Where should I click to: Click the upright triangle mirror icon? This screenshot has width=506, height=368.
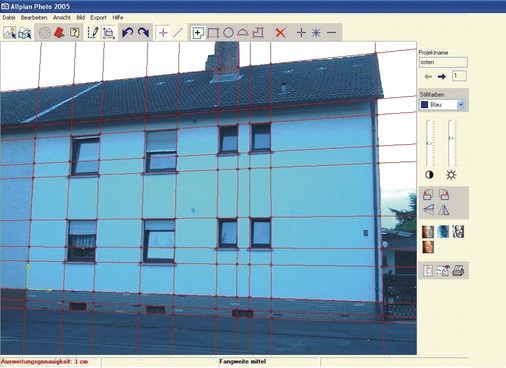[x=444, y=210]
